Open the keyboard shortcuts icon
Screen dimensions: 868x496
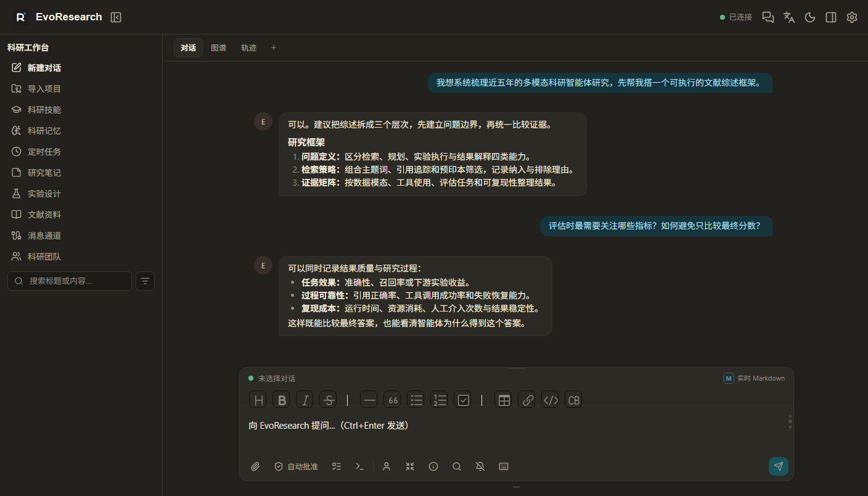coord(504,466)
